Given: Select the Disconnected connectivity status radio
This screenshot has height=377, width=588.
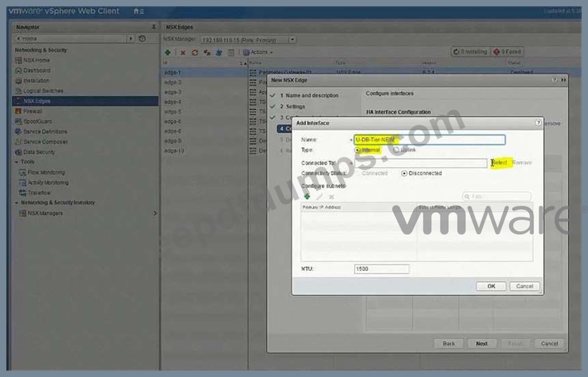Looking at the screenshot, I should click(x=404, y=174).
